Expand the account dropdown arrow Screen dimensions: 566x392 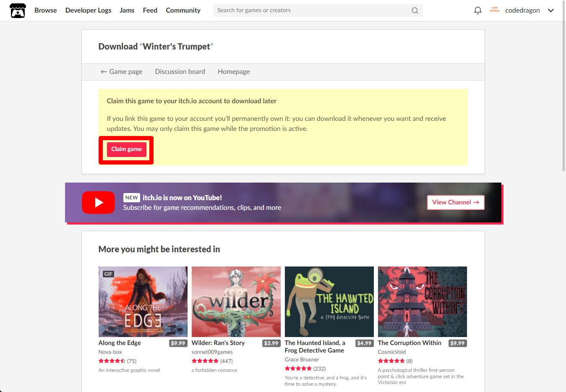point(551,10)
